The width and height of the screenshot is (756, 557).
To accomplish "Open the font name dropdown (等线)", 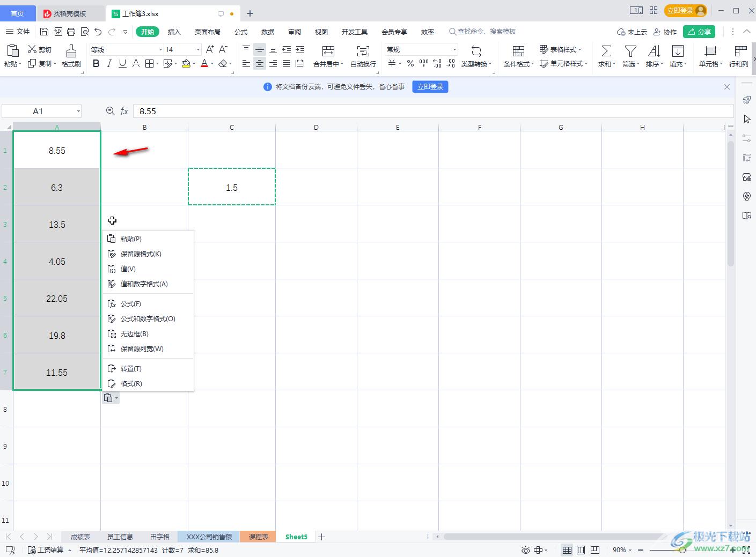I will [x=160, y=49].
